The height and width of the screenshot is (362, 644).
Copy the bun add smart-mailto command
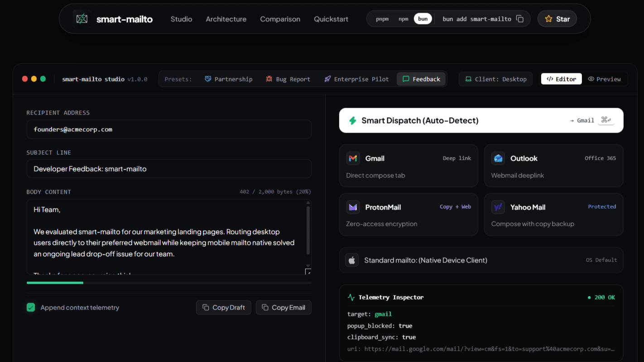[x=520, y=19]
